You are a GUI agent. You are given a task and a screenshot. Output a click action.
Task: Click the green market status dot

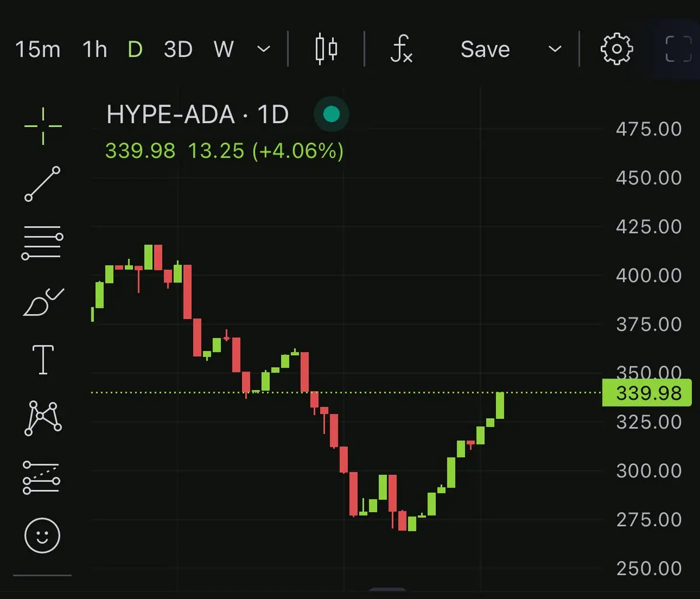pyautogui.click(x=331, y=114)
